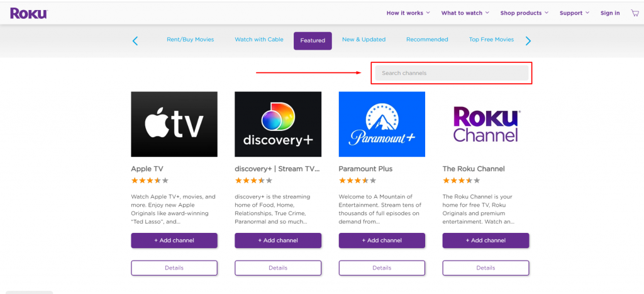Click the discovery+ star rating

[254, 181]
